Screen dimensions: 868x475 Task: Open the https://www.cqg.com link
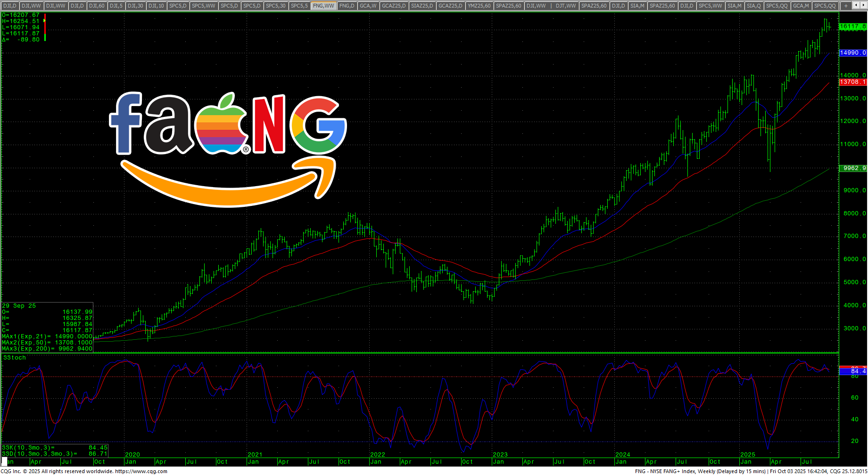141,471
